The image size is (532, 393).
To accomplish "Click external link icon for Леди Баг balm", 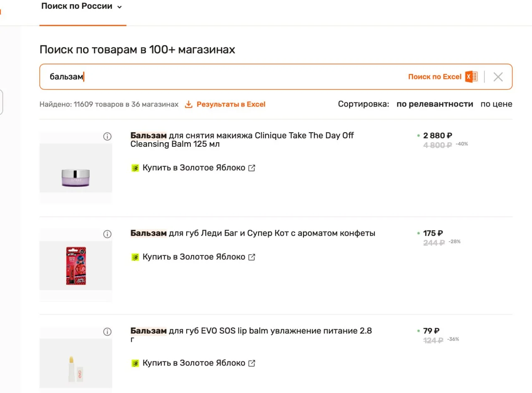I will point(251,257).
